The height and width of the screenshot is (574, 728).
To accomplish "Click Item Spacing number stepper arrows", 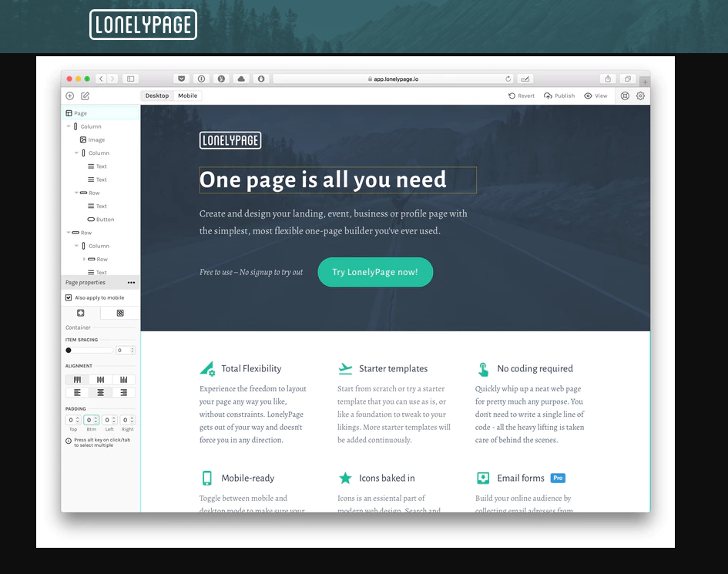I will pyautogui.click(x=133, y=350).
